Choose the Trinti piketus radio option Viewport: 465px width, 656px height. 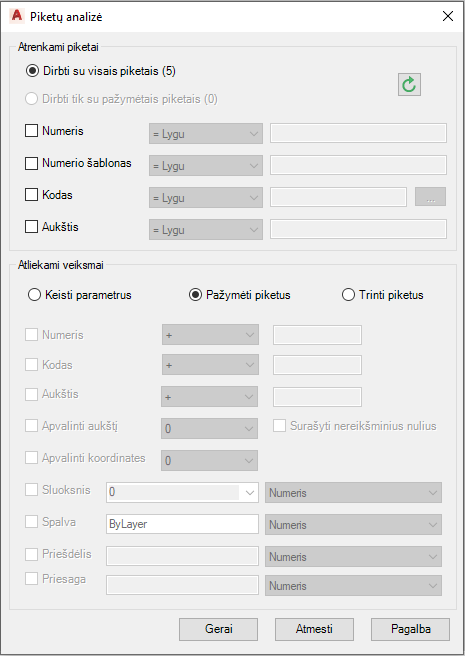(348, 295)
